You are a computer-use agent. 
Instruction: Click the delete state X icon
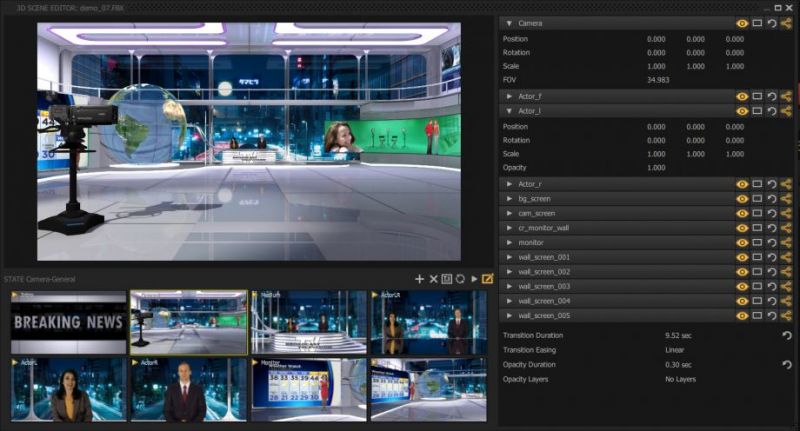click(x=434, y=279)
